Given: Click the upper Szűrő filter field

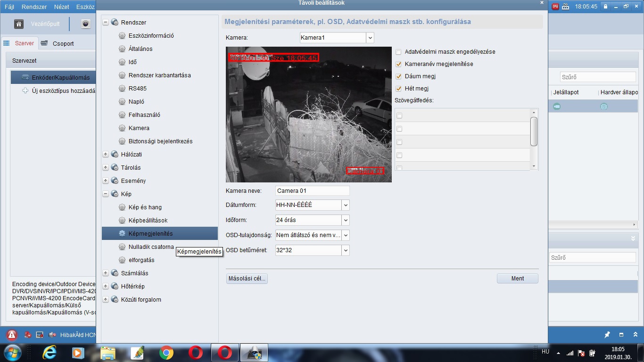Looking at the screenshot, I should point(598,77).
